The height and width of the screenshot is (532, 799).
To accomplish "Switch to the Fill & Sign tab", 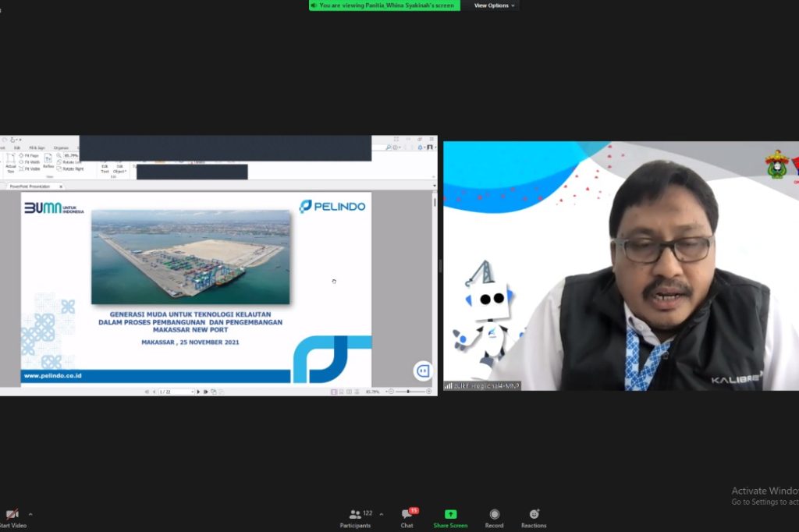I will click(37, 147).
